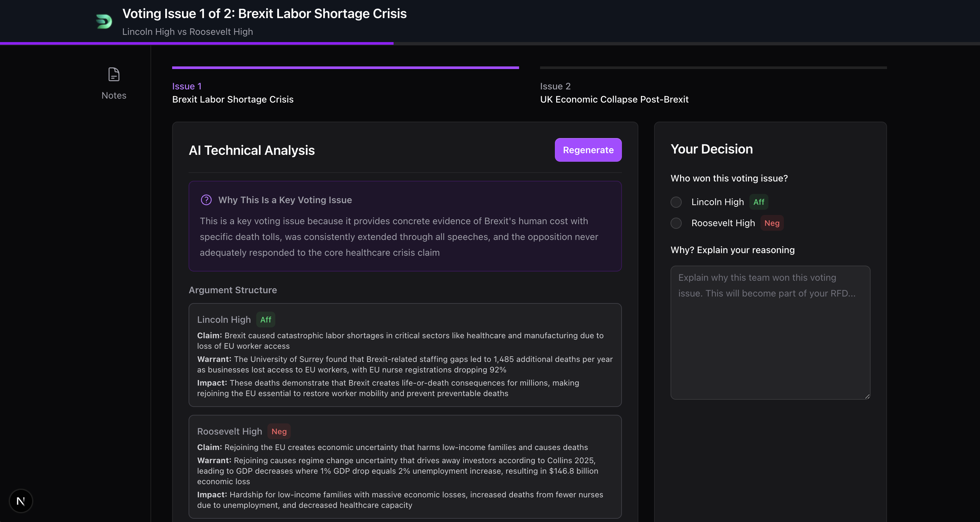Open the Issue 2 UK Economic Collapse tab
This screenshot has width=980, height=522.
(x=614, y=93)
